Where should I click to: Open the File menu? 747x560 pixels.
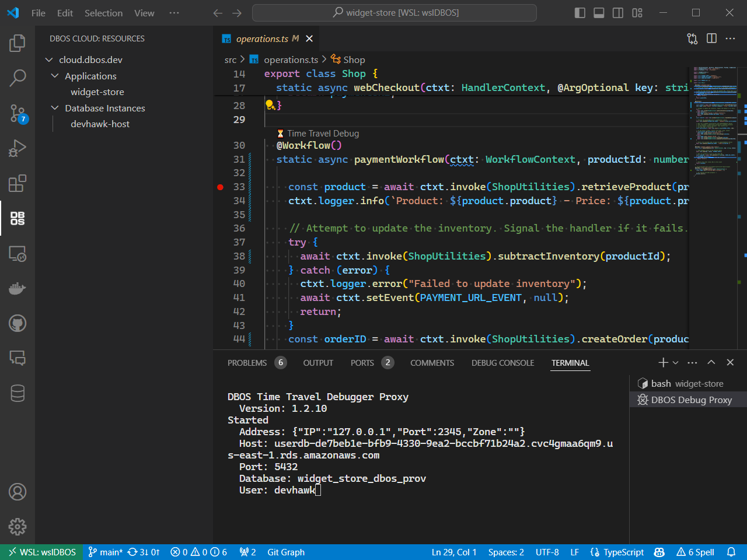pos(39,13)
